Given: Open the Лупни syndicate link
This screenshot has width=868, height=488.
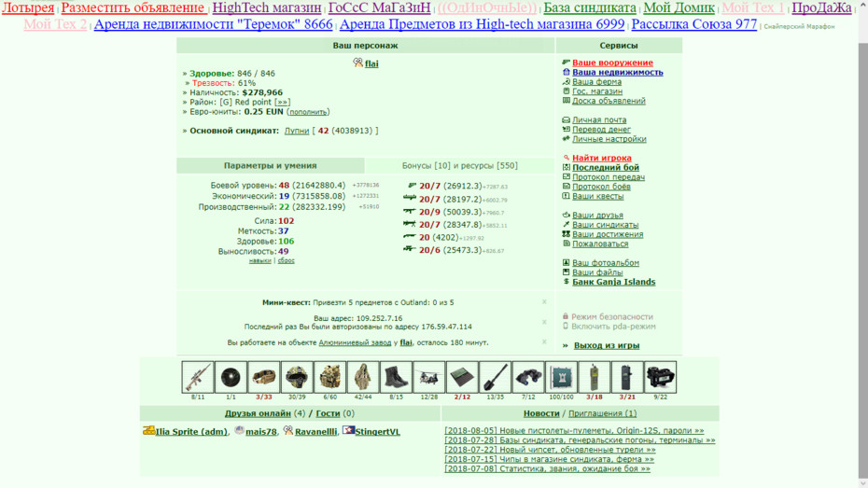Looking at the screenshot, I should pos(297,132).
